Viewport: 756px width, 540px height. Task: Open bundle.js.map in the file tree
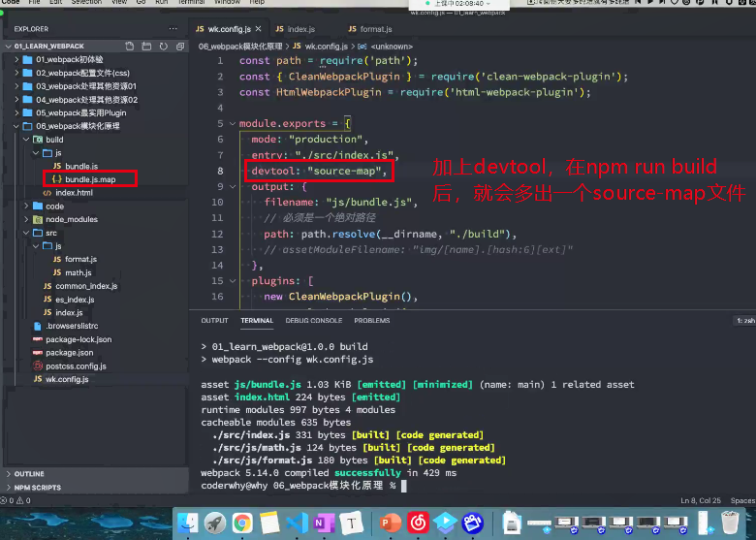click(90, 179)
